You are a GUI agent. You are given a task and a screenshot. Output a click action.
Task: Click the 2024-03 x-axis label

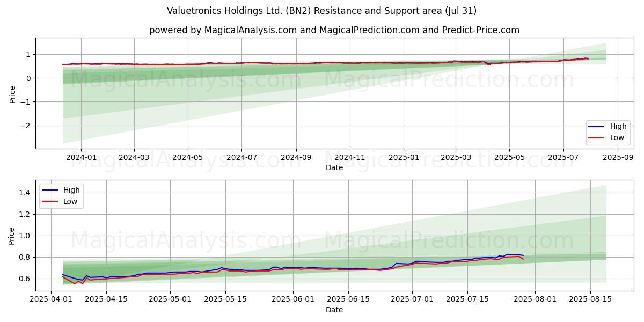click(134, 158)
